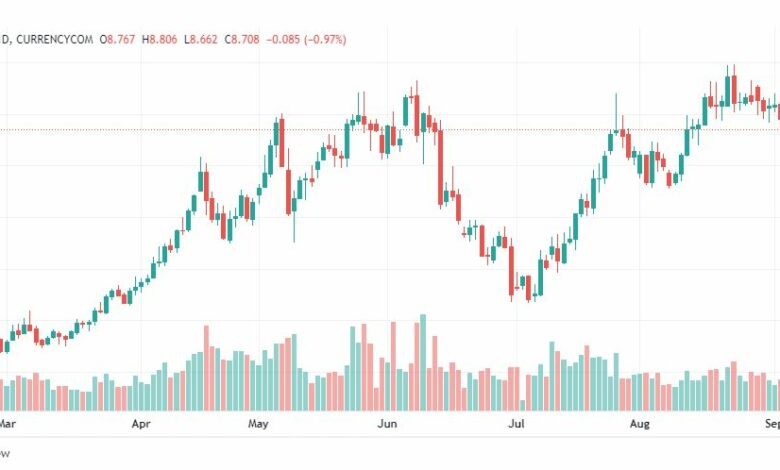Click the Apr label on time axis
Screen dimensions: 780x470
(x=141, y=424)
